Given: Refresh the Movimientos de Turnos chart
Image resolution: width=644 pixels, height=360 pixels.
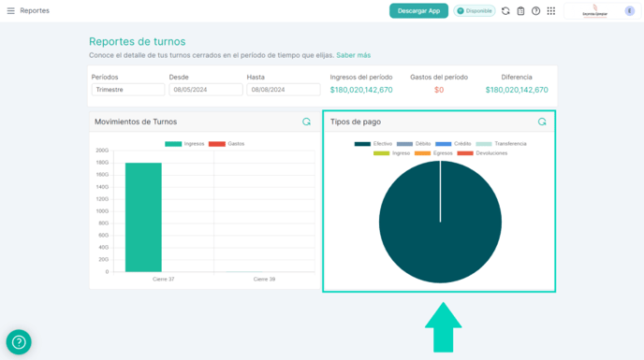Looking at the screenshot, I should coord(306,122).
